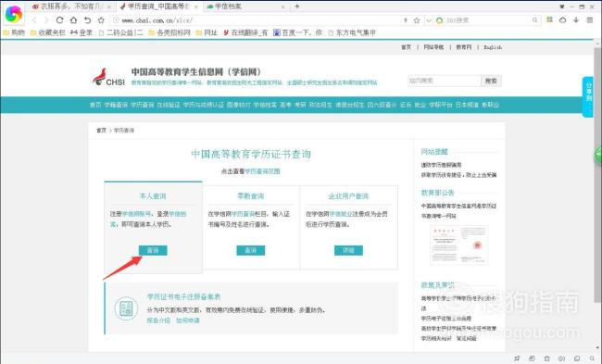The height and width of the screenshot is (364, 602).
Task: Click the 报告介绍 link
Action: pyautogui.click(x=158, y=320)
